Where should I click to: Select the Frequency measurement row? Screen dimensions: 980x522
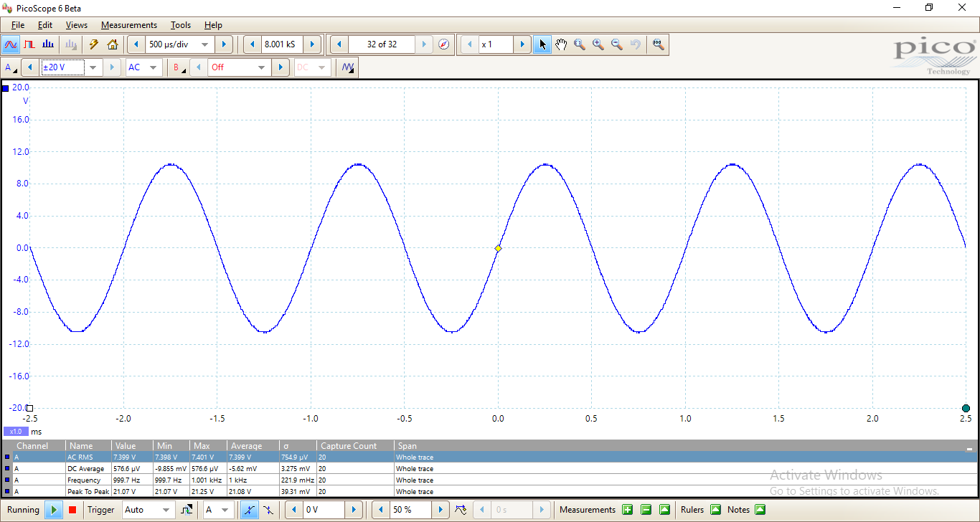point(490,480)
